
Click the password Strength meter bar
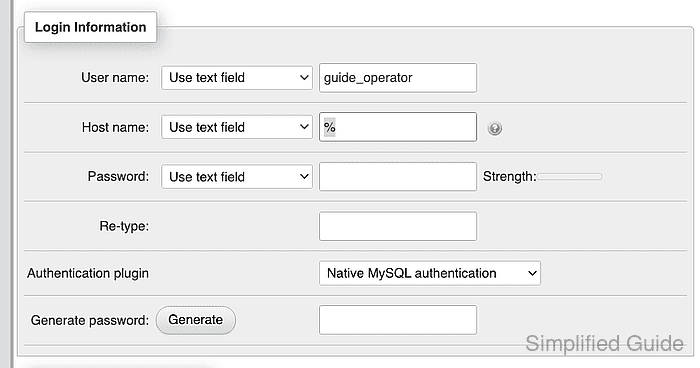tap(570, 177)
